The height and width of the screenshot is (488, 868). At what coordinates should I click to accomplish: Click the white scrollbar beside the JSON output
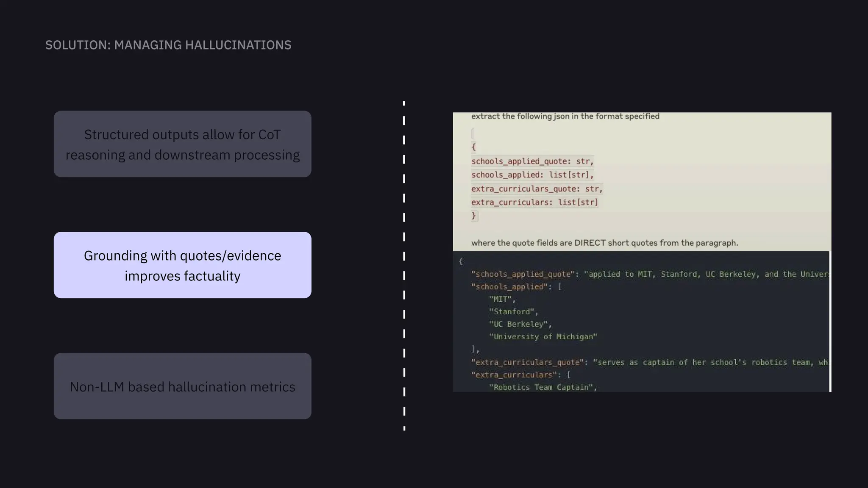(830, 321)
